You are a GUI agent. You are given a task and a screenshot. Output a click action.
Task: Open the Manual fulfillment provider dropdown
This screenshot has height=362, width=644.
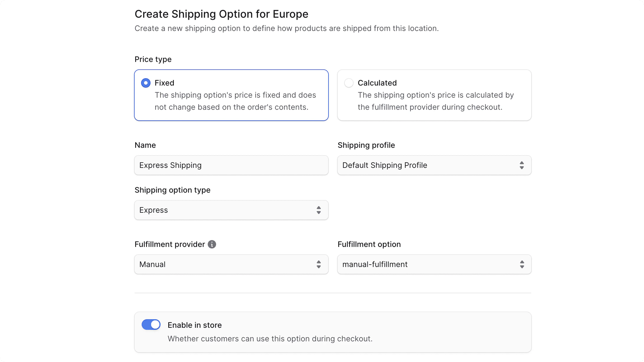(231, 264)
